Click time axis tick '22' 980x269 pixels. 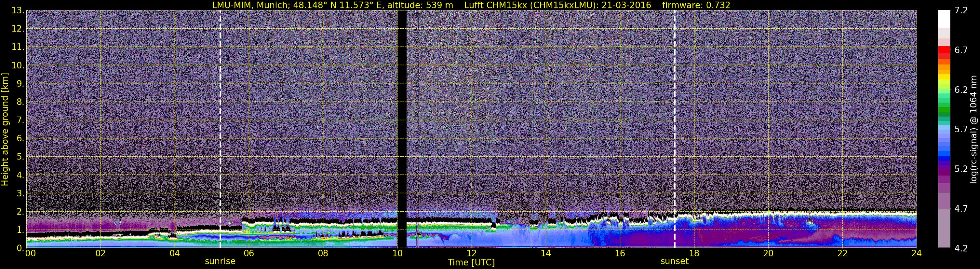coord(842,254)
